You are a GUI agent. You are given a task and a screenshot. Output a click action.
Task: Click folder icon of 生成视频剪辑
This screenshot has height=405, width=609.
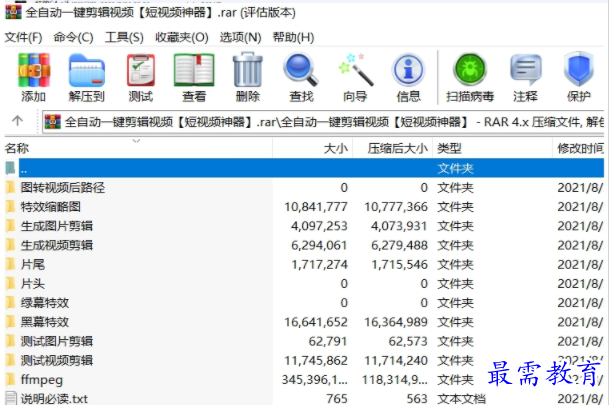10,245
